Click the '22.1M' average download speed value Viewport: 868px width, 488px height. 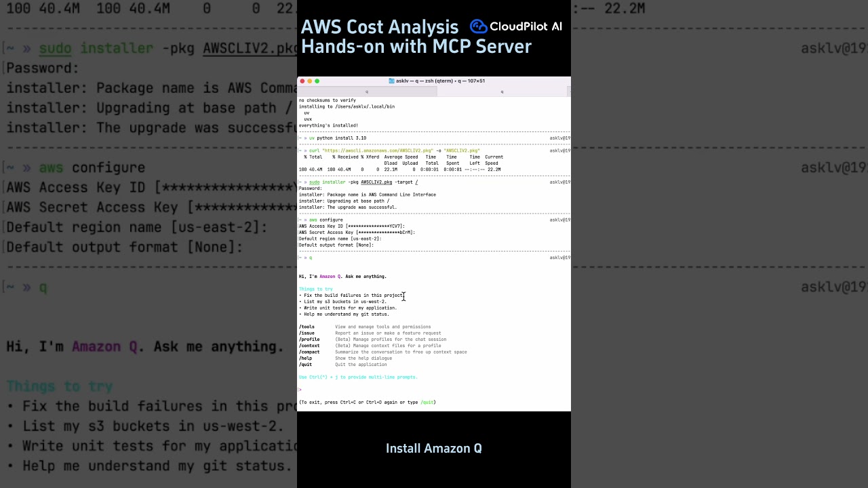coord(391,169)
